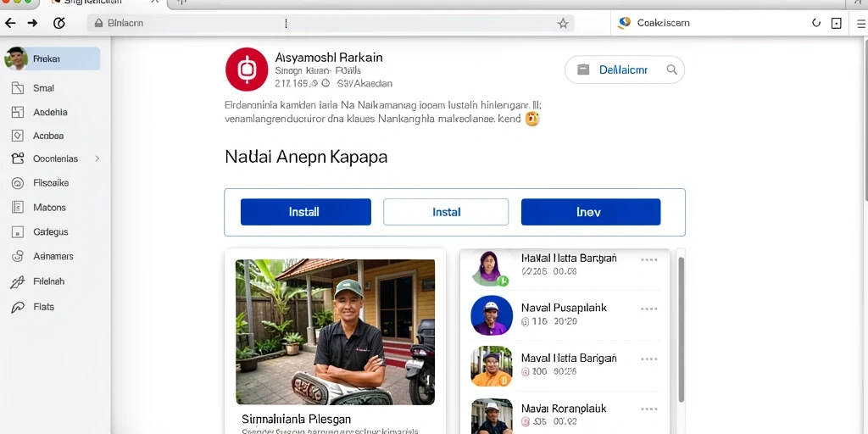Open the Gaflegus sidebar icon

[18, 232]
